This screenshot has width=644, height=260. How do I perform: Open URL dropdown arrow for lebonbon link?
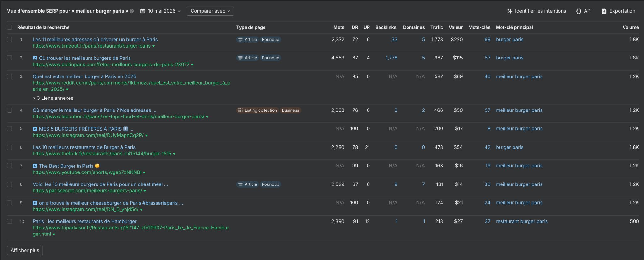(x=207, y=117)
